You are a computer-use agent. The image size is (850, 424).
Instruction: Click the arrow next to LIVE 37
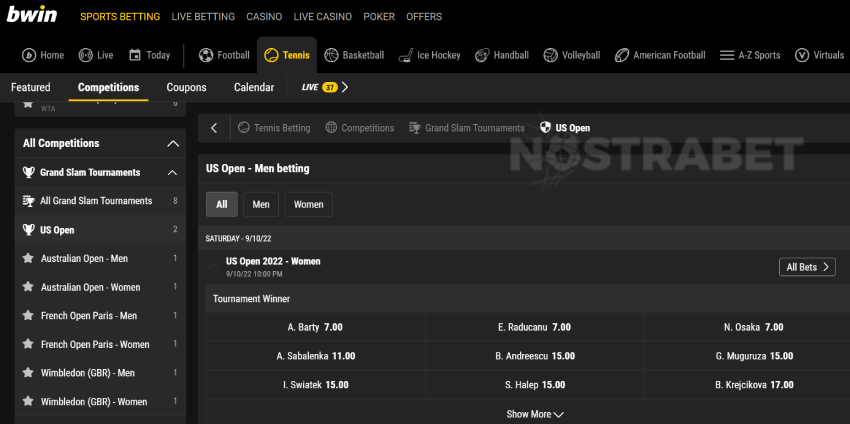tap(345, 87)
